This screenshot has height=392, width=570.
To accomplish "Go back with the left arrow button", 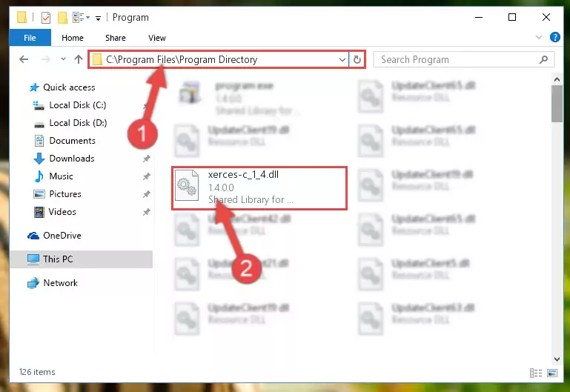I will (24, 59).
